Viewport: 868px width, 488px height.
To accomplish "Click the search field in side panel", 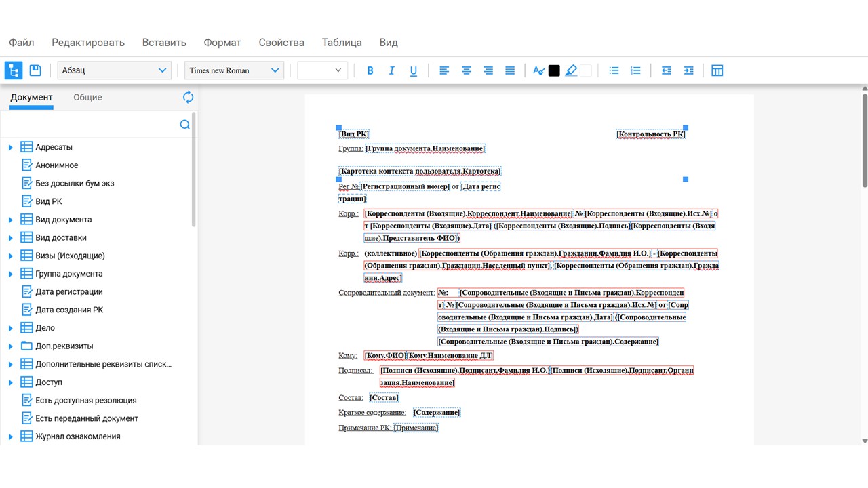I will [92, 125].
